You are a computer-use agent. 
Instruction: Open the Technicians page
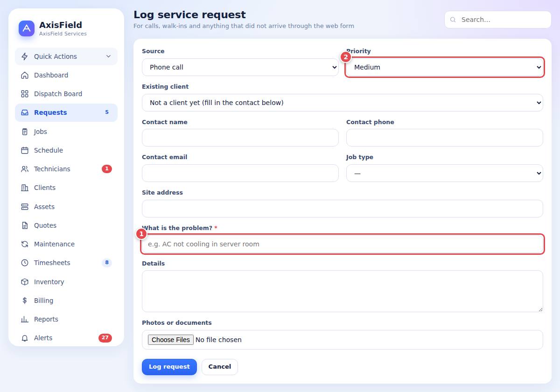coord(66,169)
